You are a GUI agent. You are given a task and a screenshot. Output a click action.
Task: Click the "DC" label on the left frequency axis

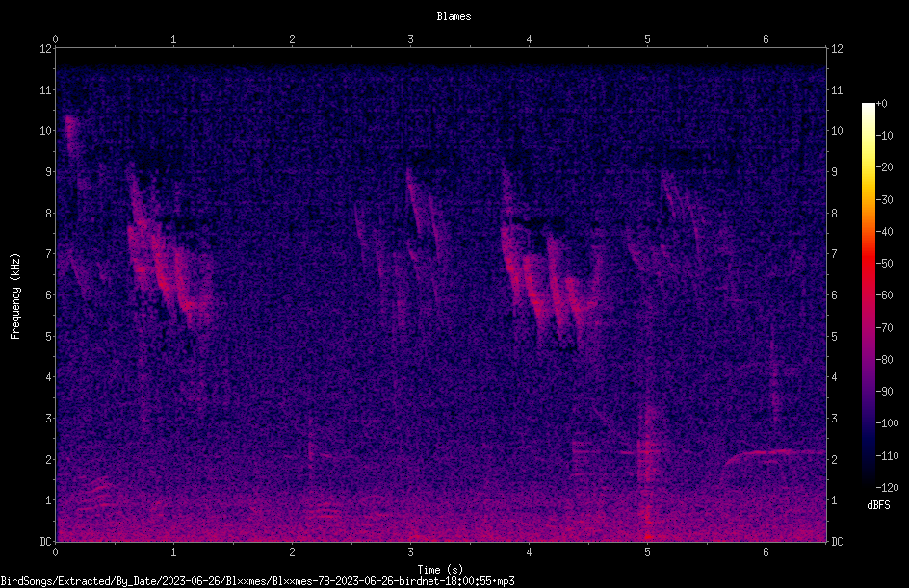(x=46, y=542)
